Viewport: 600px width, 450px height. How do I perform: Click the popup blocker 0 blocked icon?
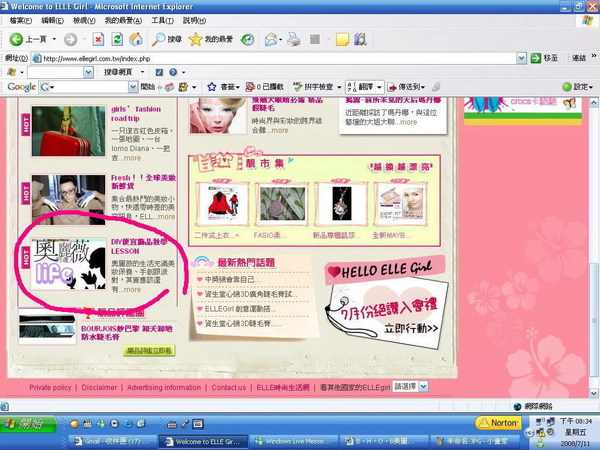(x=250, y=87)
